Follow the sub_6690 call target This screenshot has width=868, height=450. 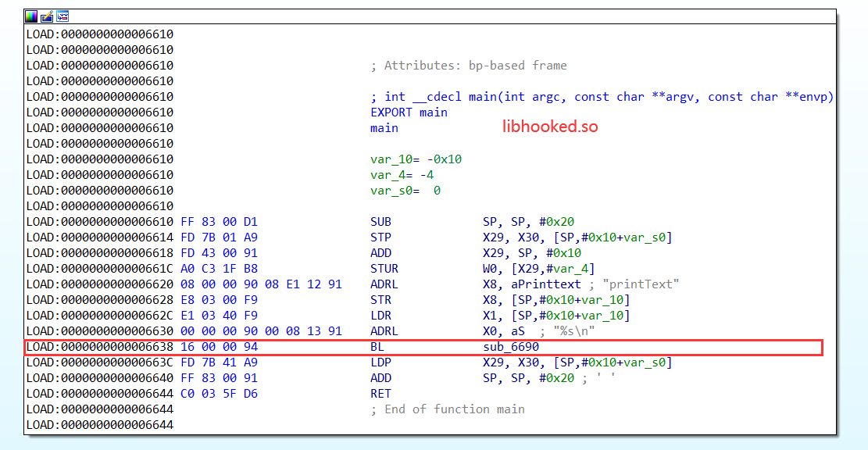pyautogui.click(x=510, y=347)
